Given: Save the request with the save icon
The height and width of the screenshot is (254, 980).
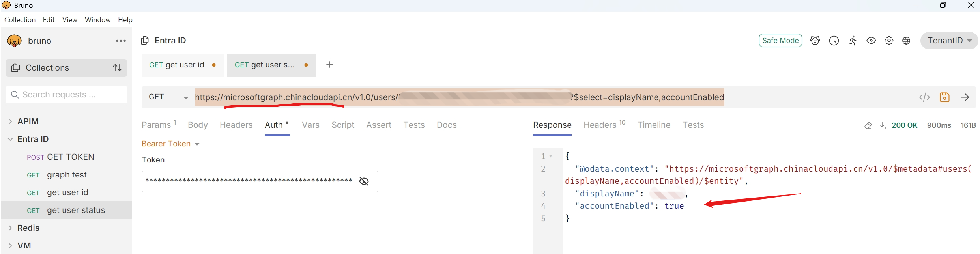Looking at the screenshot, I should pos(944,97).
